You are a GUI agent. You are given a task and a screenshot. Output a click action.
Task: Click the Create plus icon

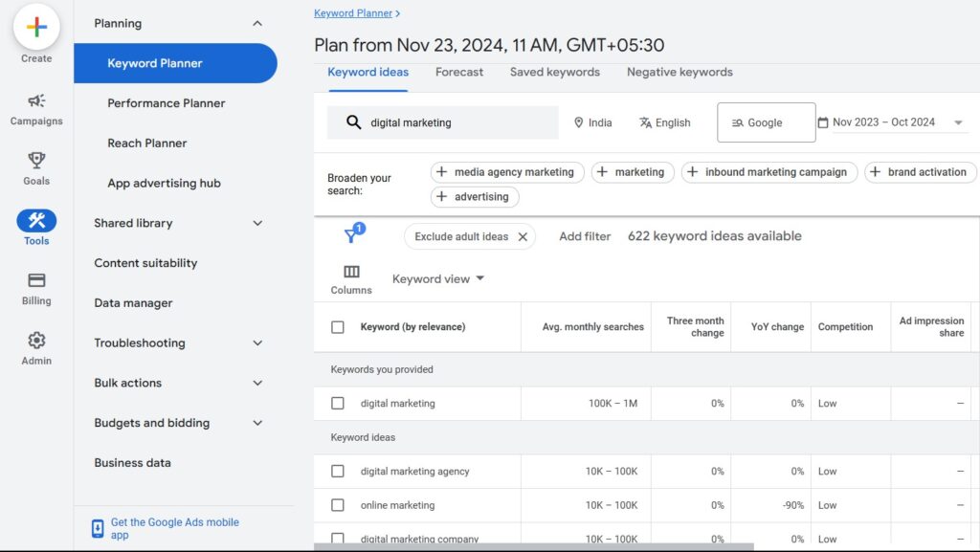click(x=36, y=27)
